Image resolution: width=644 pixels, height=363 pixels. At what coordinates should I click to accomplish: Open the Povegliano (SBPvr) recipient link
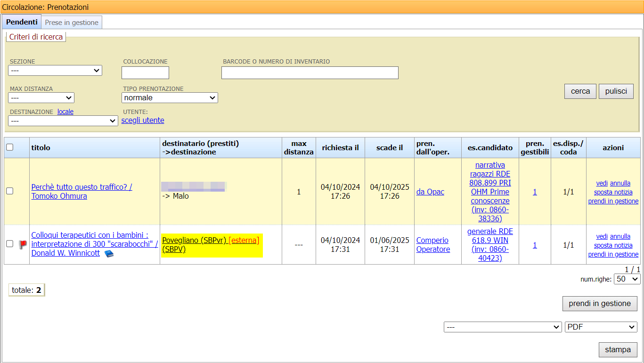click(194, 240)
